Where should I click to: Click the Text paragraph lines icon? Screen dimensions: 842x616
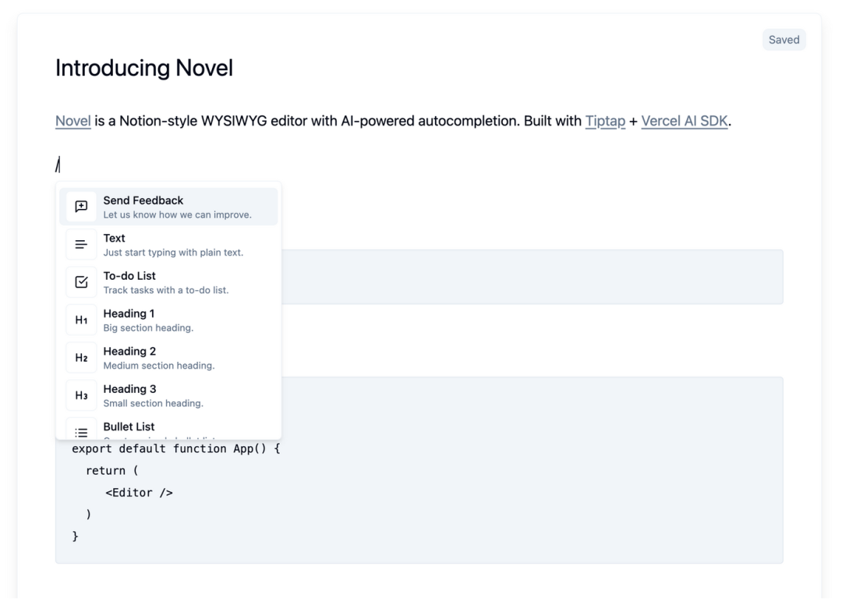81,244
